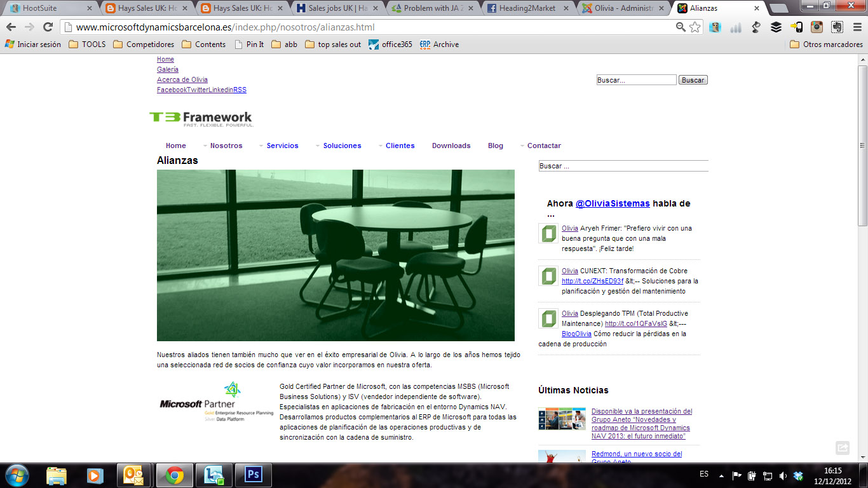Open the Windows Start menu
868x488 pixels.
tap(17, 475)
